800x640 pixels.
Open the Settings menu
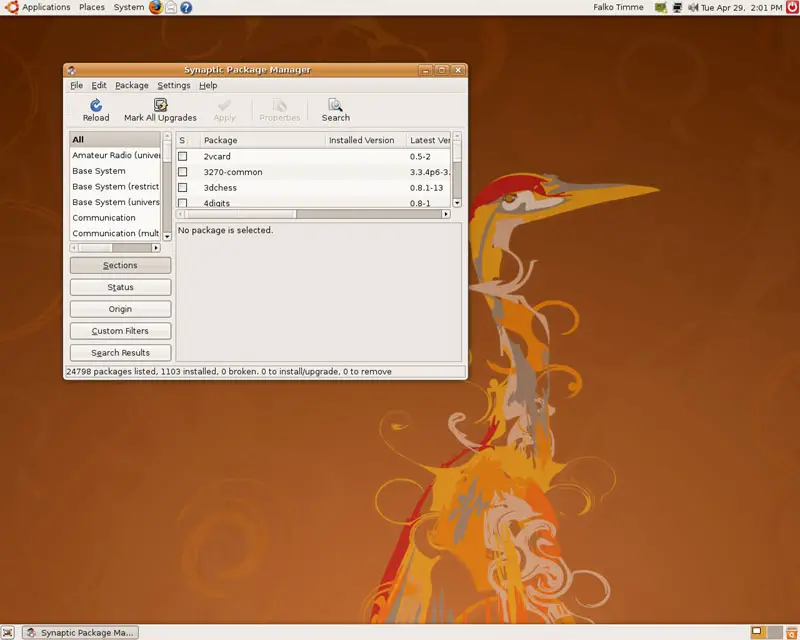(x=173, y=86)
